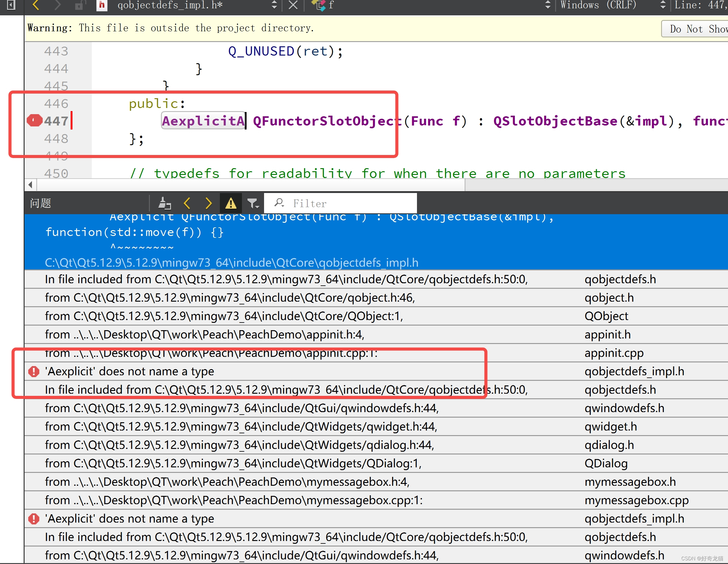
Task: Click the header file type icon
Action: coord(102,5)
